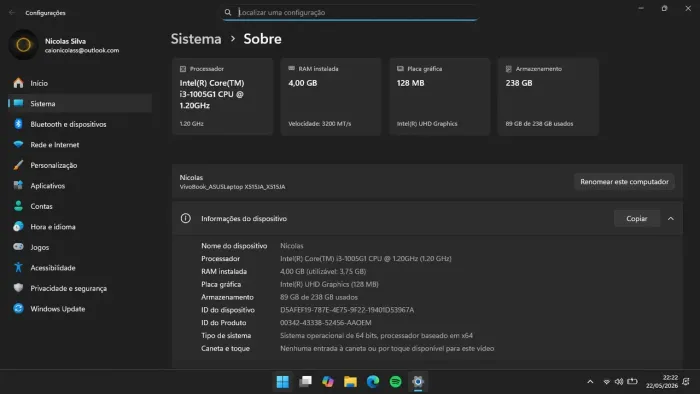Open the Armazenamento info card

pos(548,96)
